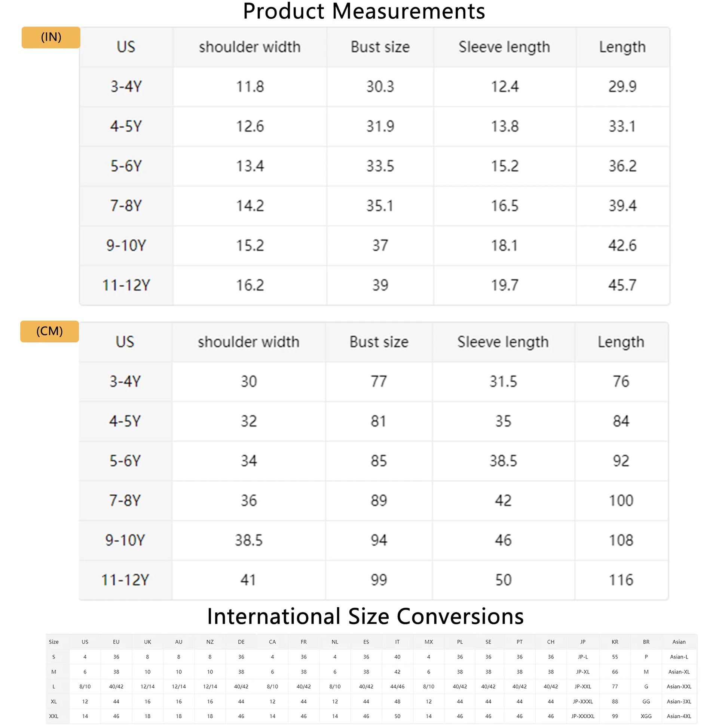
Task: Select the 3-4Y row label in CM table
Action: pyautogui.click(x=125, y=381)
